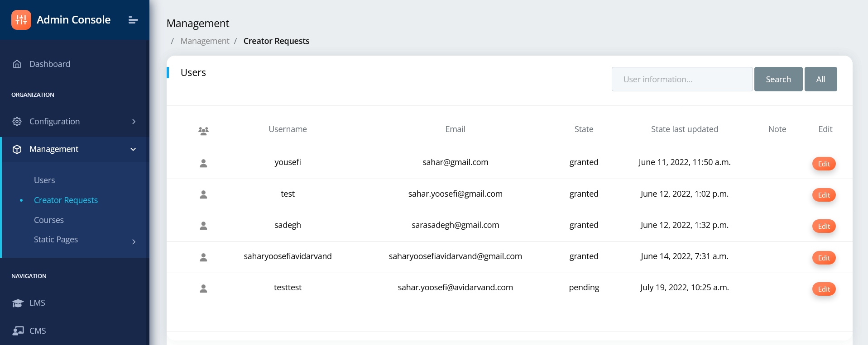
Task: Expand the Static Pages submenu arrow
Action: click(x=134, y=242)
